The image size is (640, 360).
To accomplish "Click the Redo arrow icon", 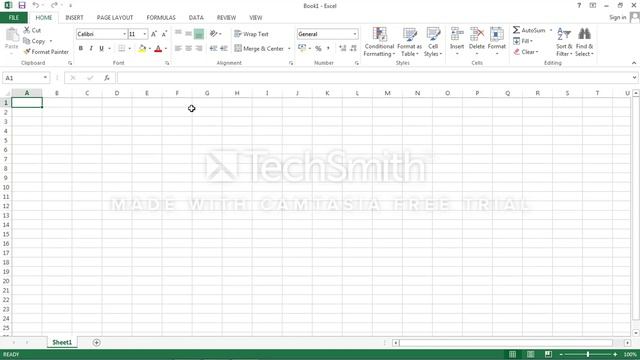I will click(54, 6).
